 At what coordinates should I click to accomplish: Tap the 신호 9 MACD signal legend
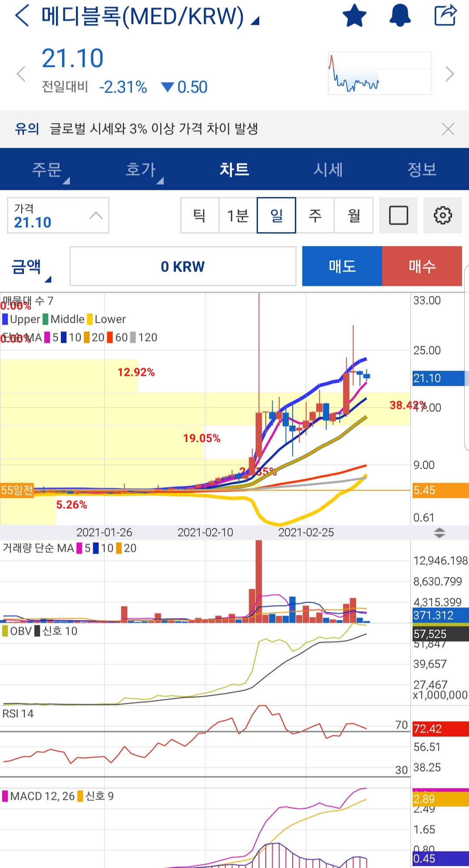(x=96, y=796)
